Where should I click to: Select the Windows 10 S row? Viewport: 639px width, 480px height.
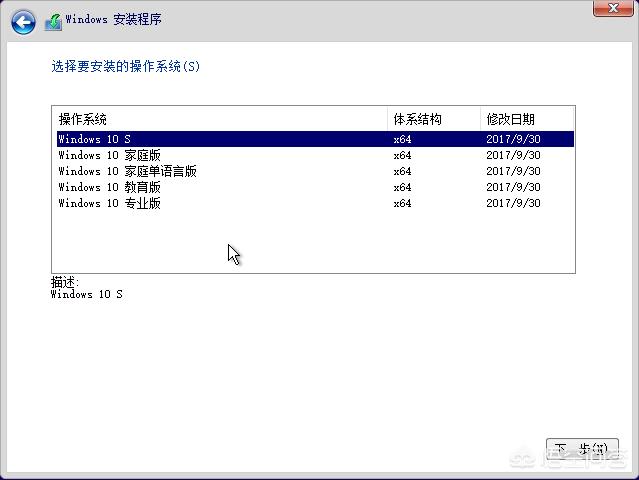pyautogui.click(x=315, y=139)
